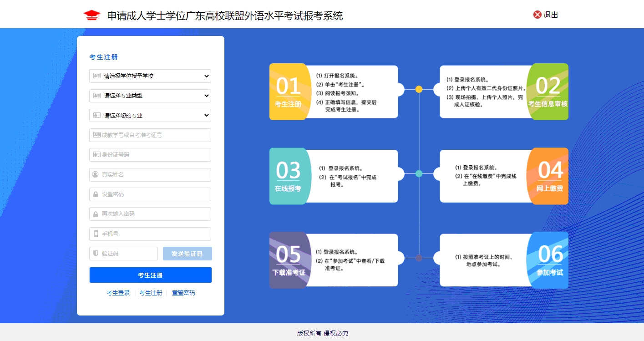The width and height of the screenshot is (644, 341).
Task: Click the orange 04 网上缴费 step badge
Action: click(x=548, y=176)
